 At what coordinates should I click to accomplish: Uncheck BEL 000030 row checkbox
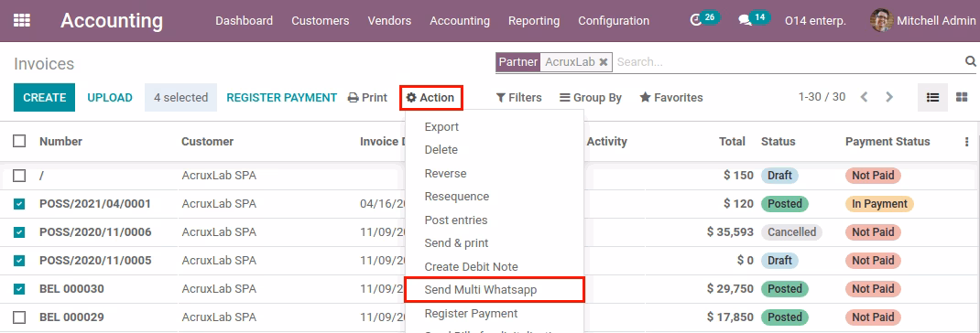(x=19, y=289)
